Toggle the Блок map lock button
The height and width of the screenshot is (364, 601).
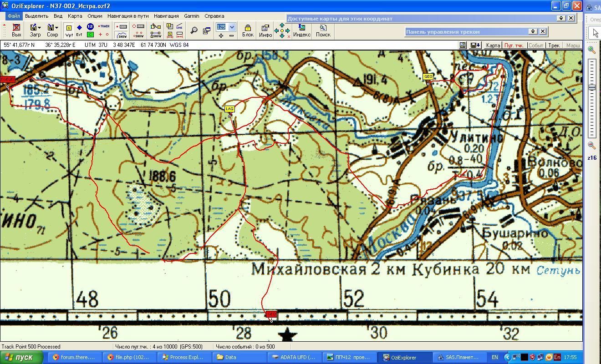coord(248,30)
